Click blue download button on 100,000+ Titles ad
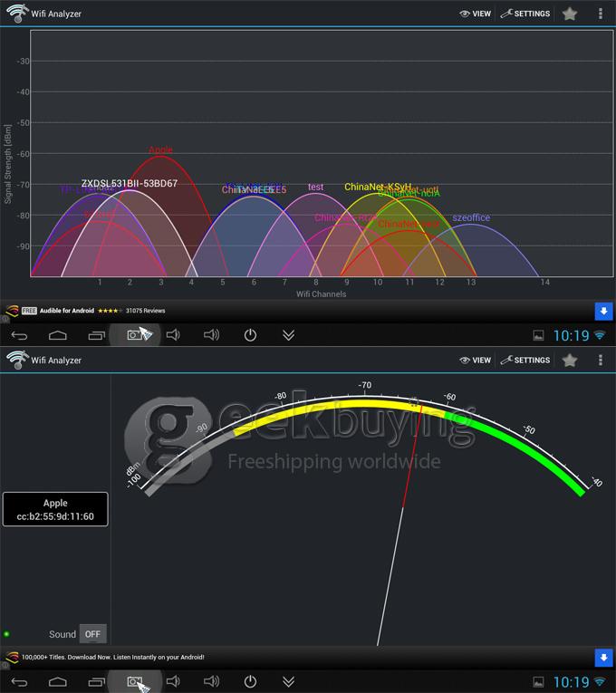616x693 pixels. point(603,658)
